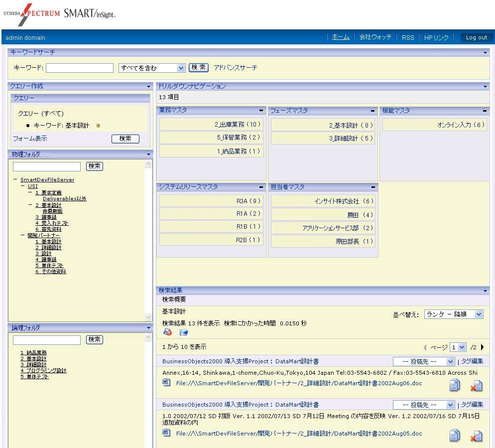The image size is (495, 448).
Task: Open the ランク - 降順 sort dropdown
Action: 453,314
